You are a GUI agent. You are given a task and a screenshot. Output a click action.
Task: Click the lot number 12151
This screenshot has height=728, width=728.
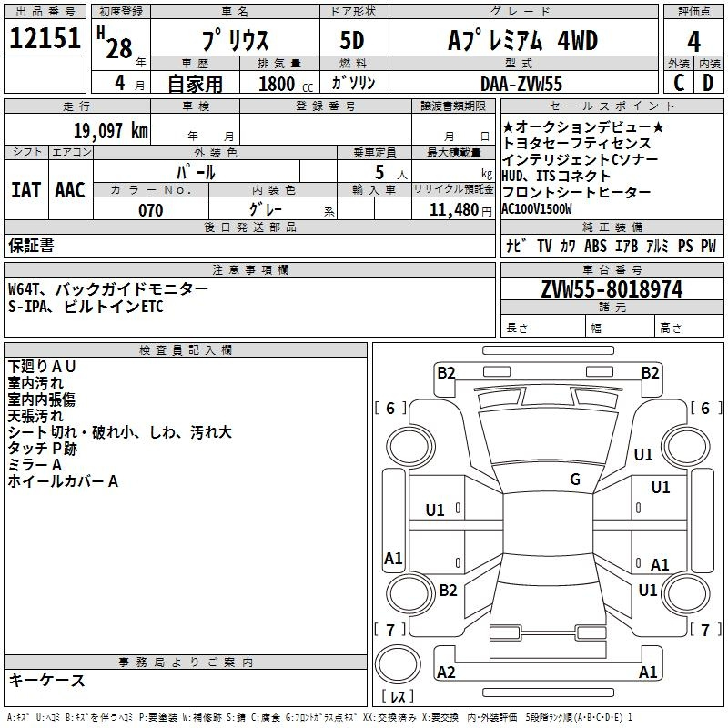[x=45, y=40]
